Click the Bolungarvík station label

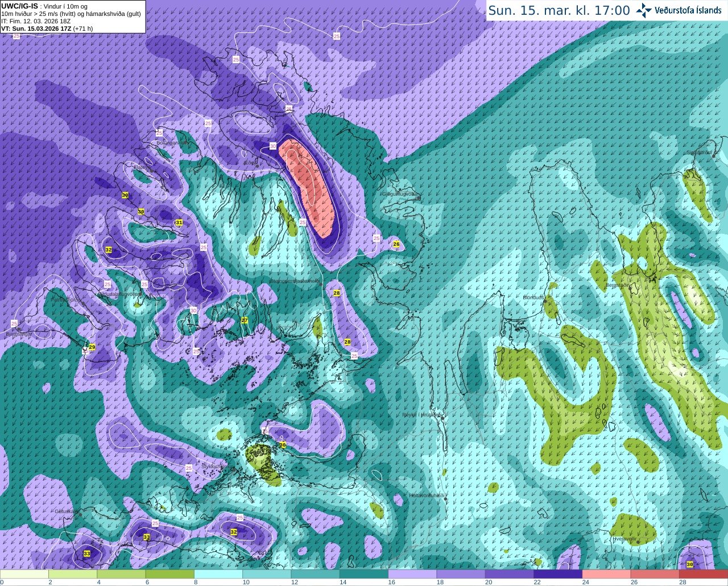[171, 143]
